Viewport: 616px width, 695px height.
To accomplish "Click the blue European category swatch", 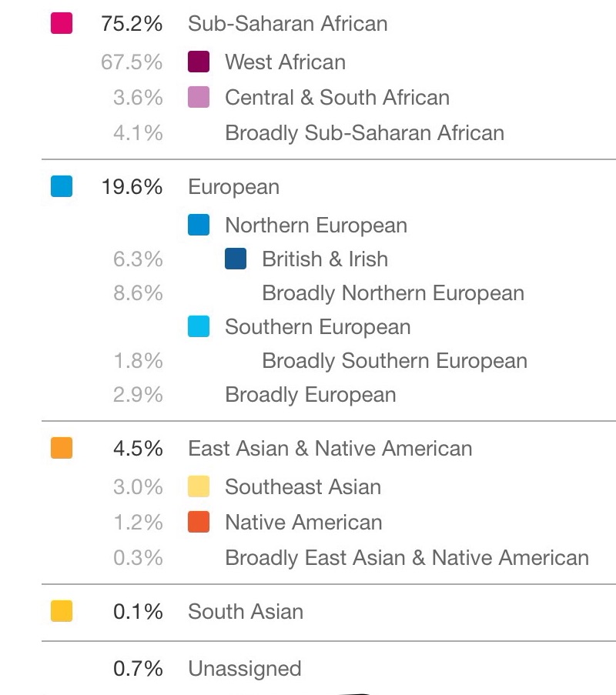I will point(62,186).
